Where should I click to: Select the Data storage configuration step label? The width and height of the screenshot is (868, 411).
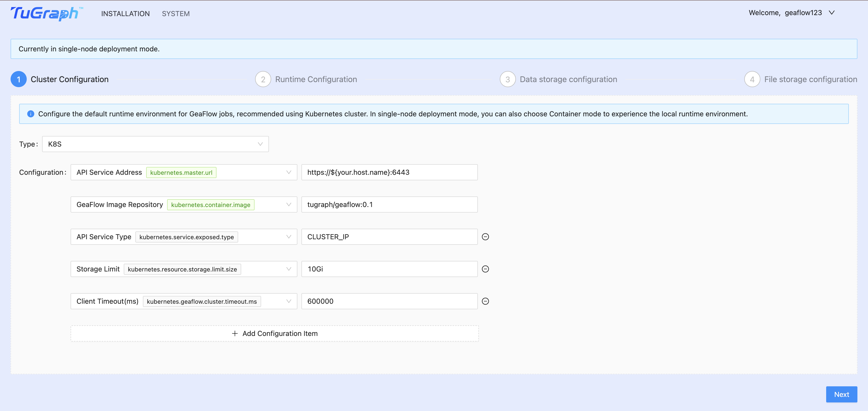point(568,79)
